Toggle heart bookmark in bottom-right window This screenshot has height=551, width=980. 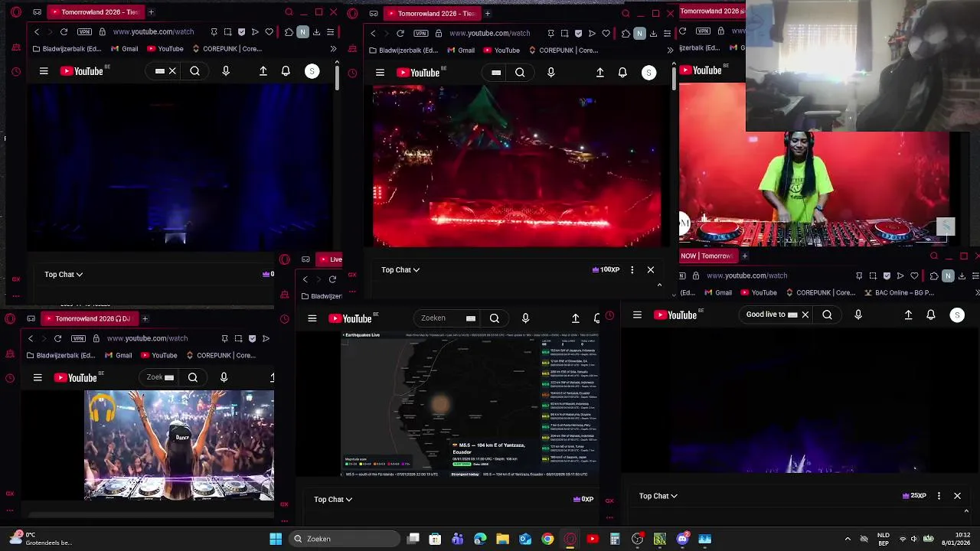pyautogui.click(x=914, y=275)
